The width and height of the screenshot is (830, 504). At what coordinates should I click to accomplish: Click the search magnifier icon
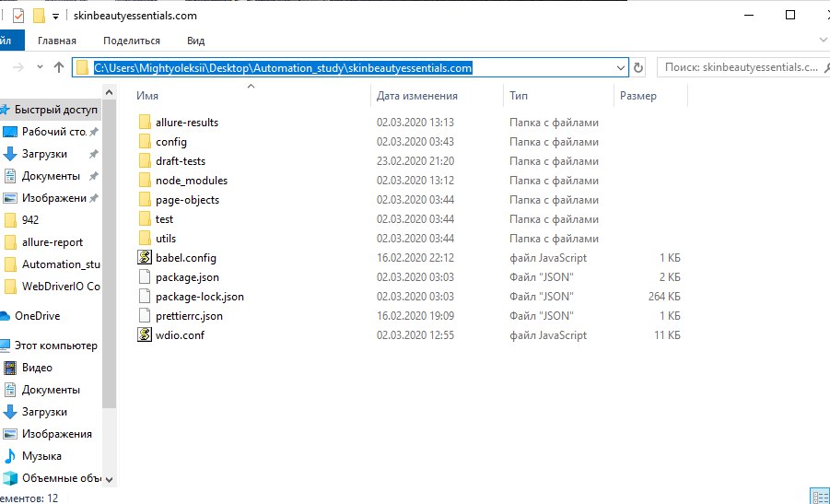tap(825, 68)
